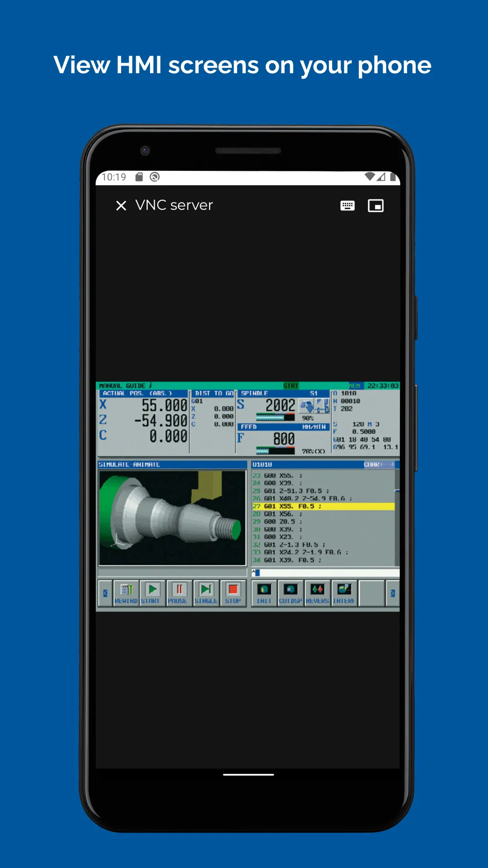Click the 22:33:03 clock display
The image size is (488, 868).
[383, 386]
